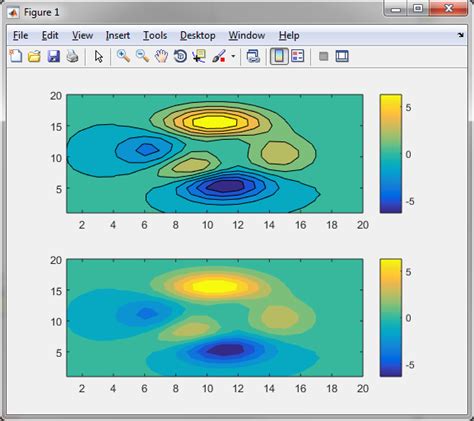Image resolution: width=474 pixels, height=421 pixels.
Task: Open the Tools menu
Action: pos(155,35)
